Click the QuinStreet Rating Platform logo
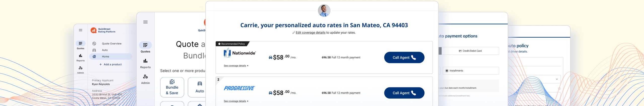The image size is (644, 106). (103, 30)
